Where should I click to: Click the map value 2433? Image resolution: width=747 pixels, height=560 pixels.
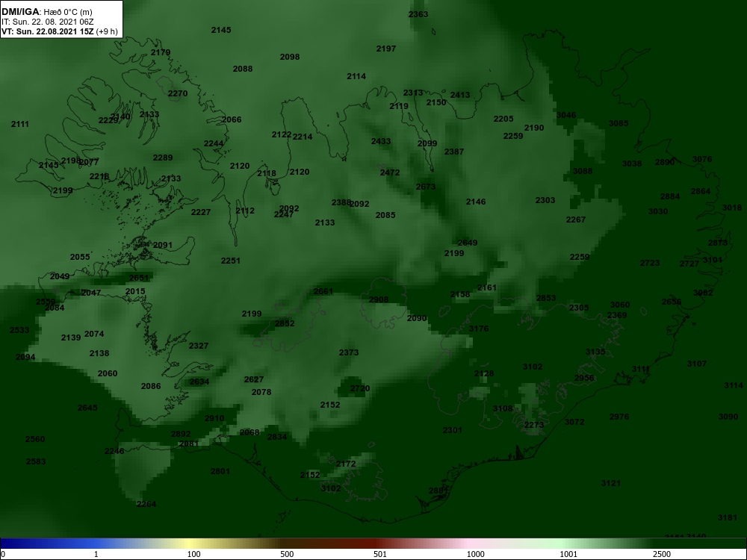coord(381,141)
